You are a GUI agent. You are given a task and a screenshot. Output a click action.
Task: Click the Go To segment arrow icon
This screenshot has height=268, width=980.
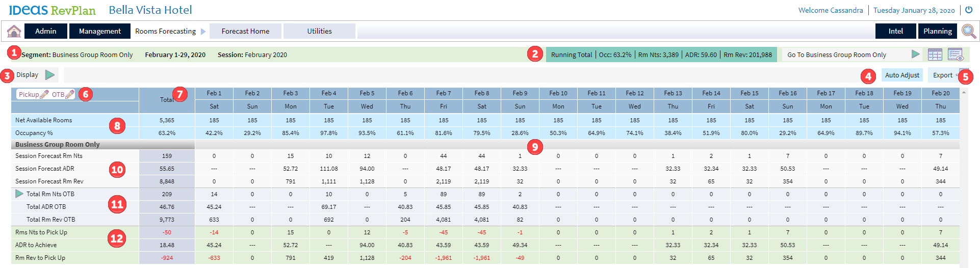coord(916,55)
